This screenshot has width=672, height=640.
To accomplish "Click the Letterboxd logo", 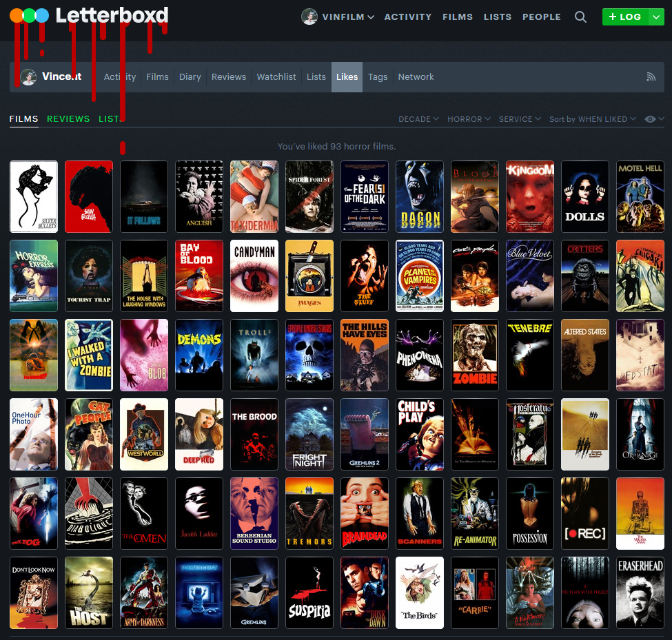I will [x=89, y=15].
